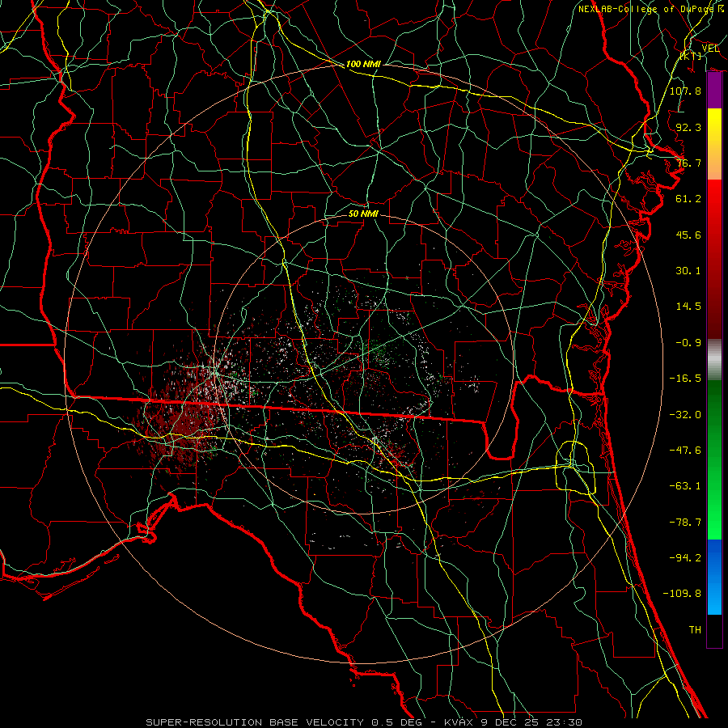Select the -0.9 legend value
The height and width of the screenshot is (728, 728).
[688, 343]
